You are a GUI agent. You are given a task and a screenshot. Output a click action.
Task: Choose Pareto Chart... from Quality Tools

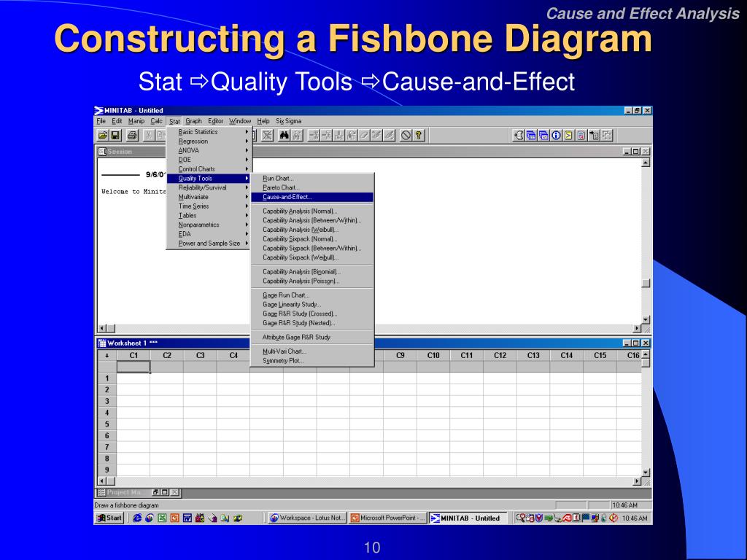pos(312,187)
